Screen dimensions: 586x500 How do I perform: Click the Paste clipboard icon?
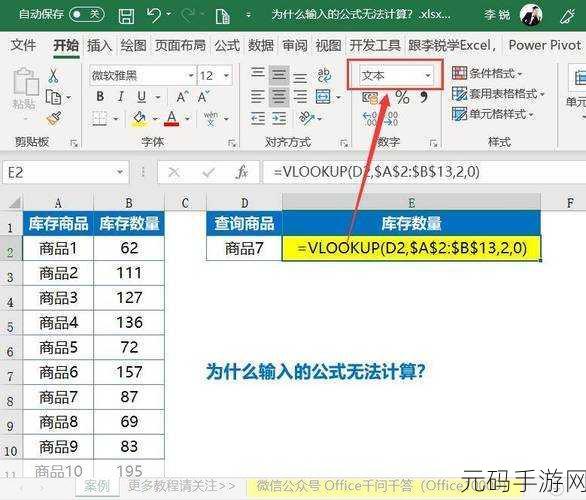click(25, 81)
